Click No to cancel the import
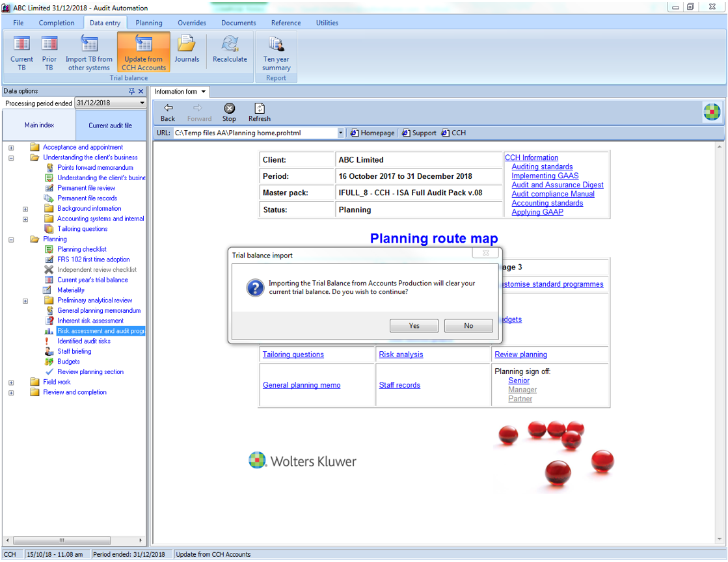728x562 pixels. tap(468, 326)
